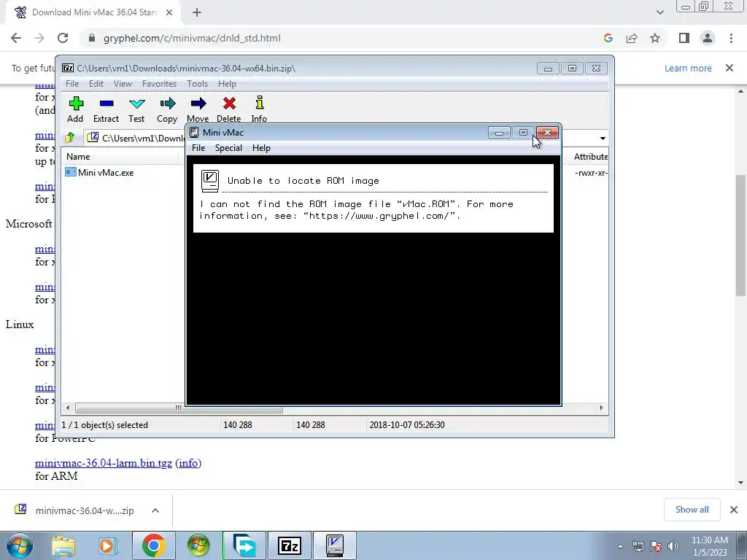Open the minivmac-36.04-larm.bin.tgz link
The width and height of the screenshot is (747, 560).
[104, 463]
